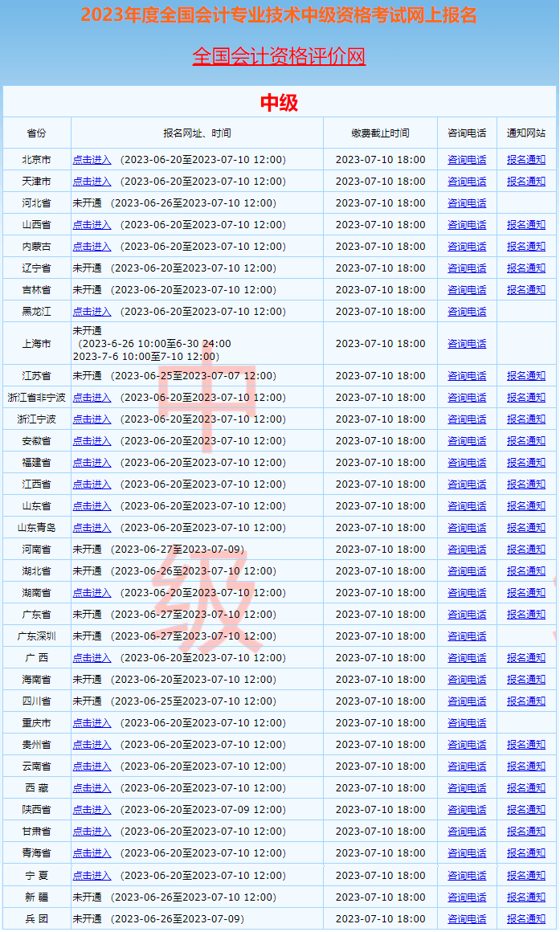Click 点击进入 for 浙江宁波
Screen dimensions: 560x932
92,419
